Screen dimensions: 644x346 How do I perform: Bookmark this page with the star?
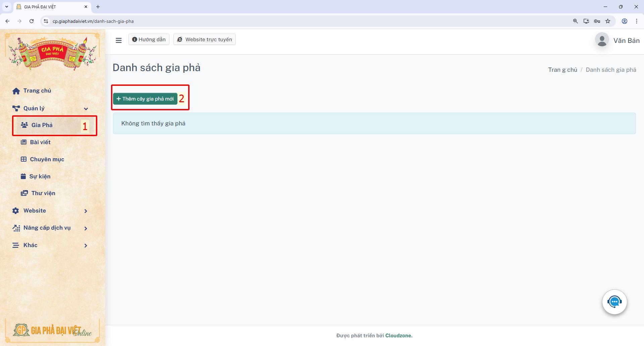tap(607, 21)
